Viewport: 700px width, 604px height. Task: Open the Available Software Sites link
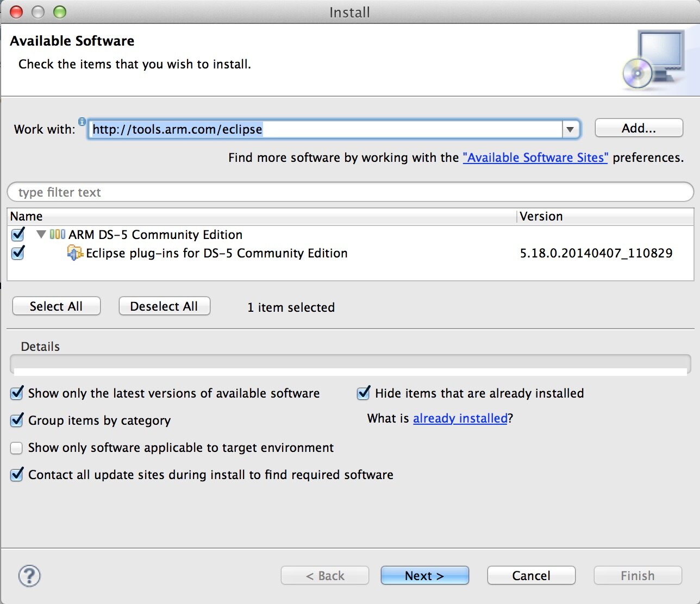click(x=535, y=158)
